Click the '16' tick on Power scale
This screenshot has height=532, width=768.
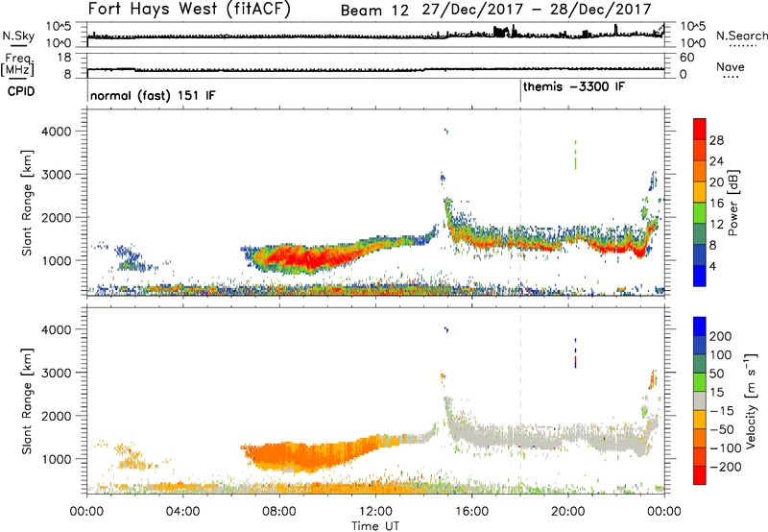click(716, 204)
